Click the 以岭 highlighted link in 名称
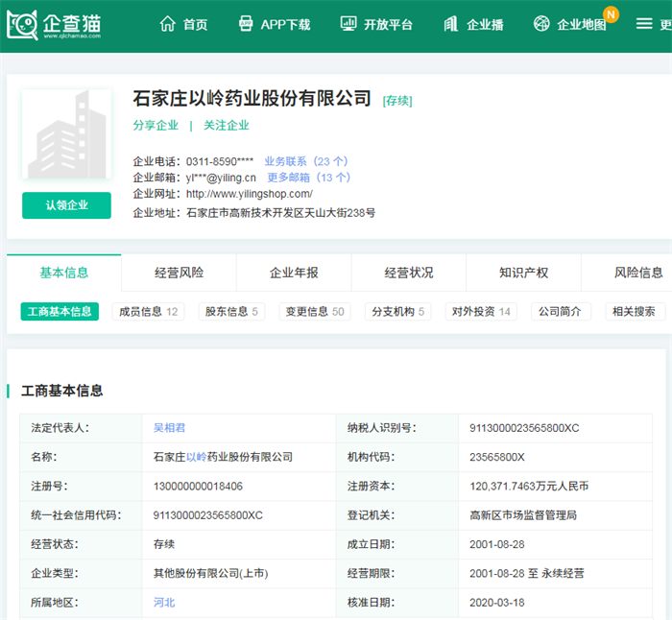The image size is (672, 620). [196, 457]
